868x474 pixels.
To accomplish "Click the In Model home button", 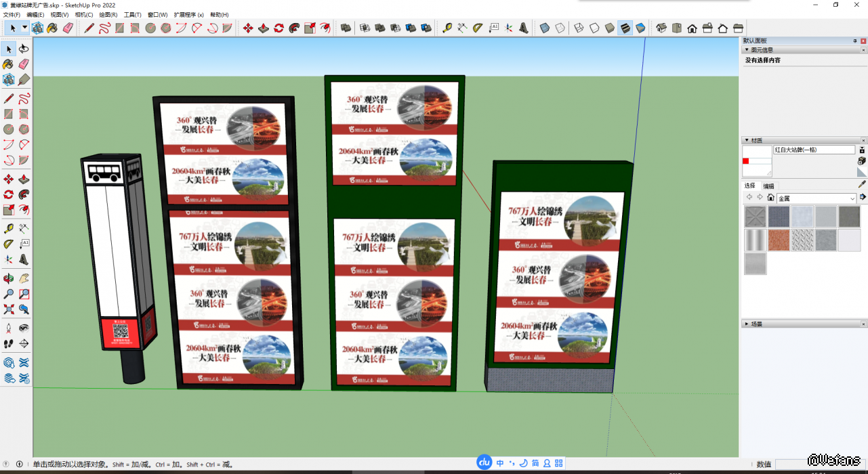I will click(x=770, y=198).
